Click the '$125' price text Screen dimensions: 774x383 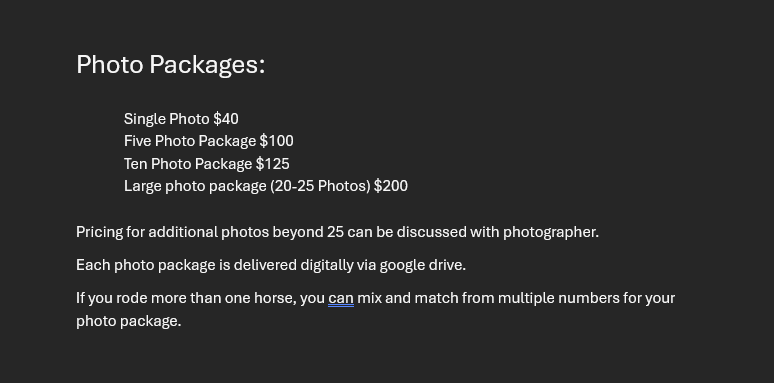pos(272,164)
